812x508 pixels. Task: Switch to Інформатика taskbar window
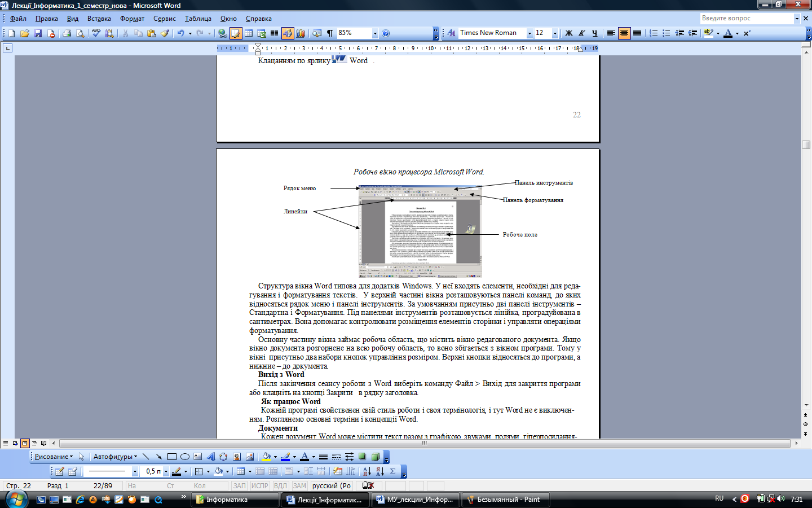pyautogui.click(x=236, y=500)
